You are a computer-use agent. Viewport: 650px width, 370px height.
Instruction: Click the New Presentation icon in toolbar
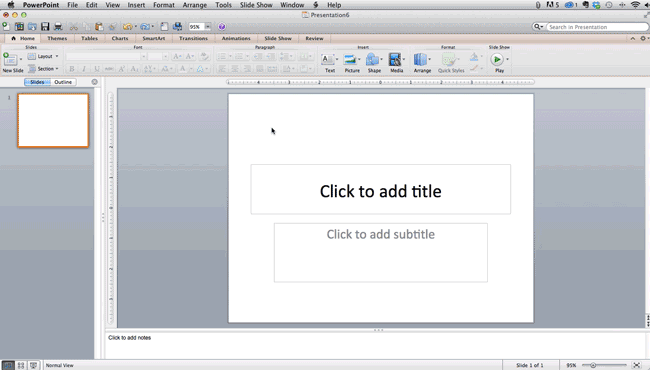pos(6,27)
